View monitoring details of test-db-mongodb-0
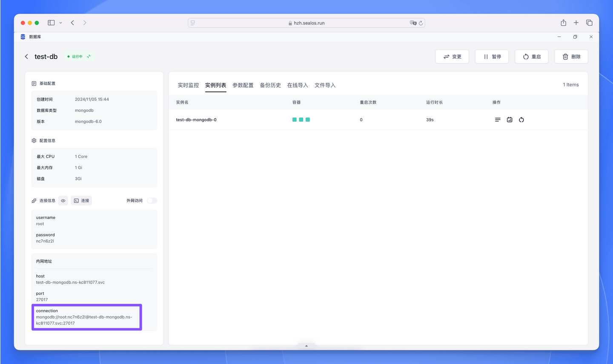Image resolution: width=613 pixels, height=364 pixels. pos(510,119)
